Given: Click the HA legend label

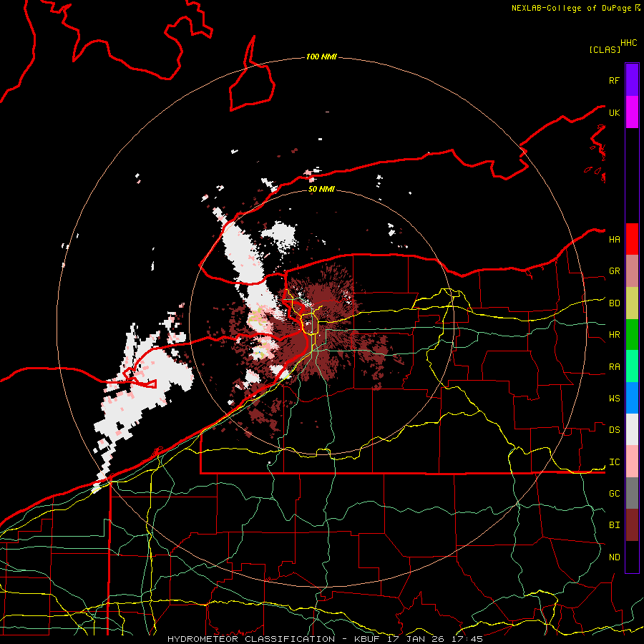Looking at the screenshot, I should (x=614, y=239).
